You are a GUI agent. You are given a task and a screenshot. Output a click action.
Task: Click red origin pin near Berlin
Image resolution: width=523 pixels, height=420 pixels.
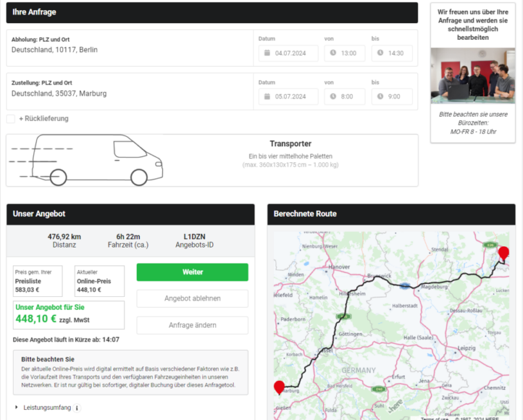click(x=504, y=253)
